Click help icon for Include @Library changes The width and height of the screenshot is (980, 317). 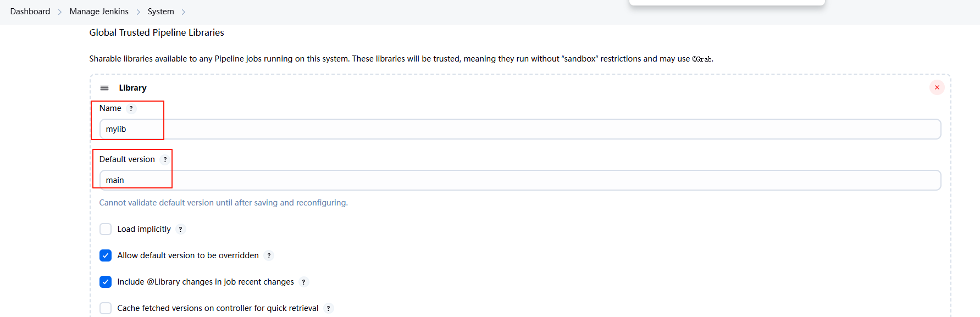point(303,282)
